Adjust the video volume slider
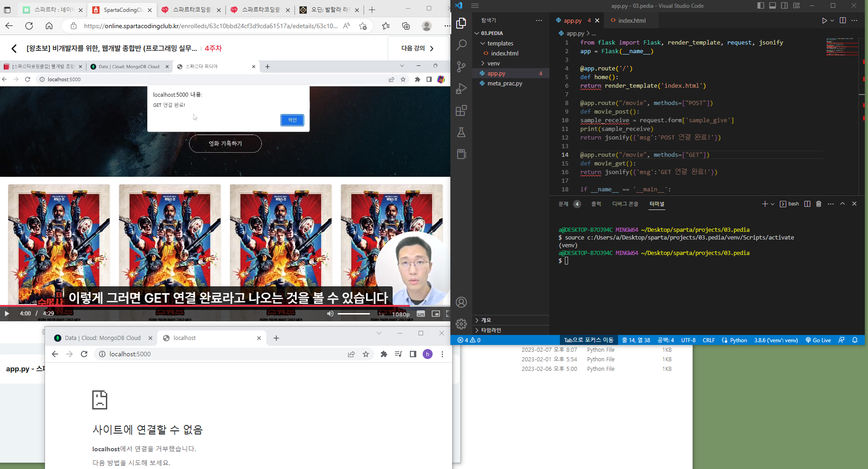 354,314
